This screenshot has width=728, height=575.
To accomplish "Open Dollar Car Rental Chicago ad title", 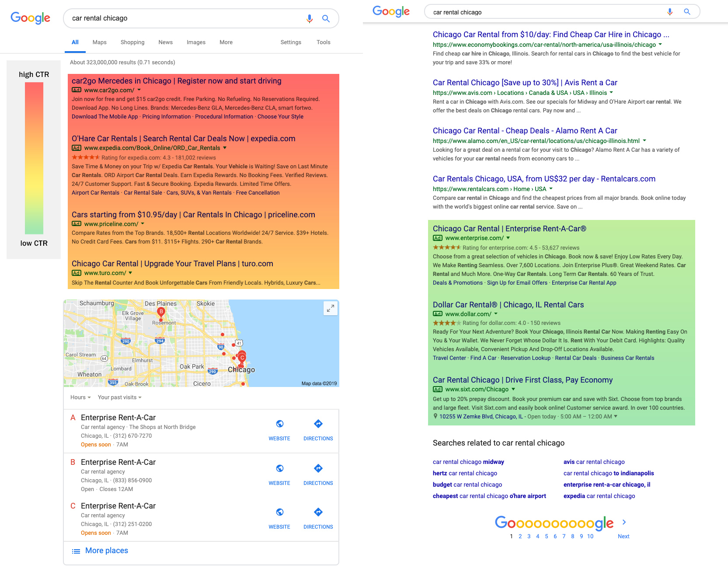I will click(508, 305).
